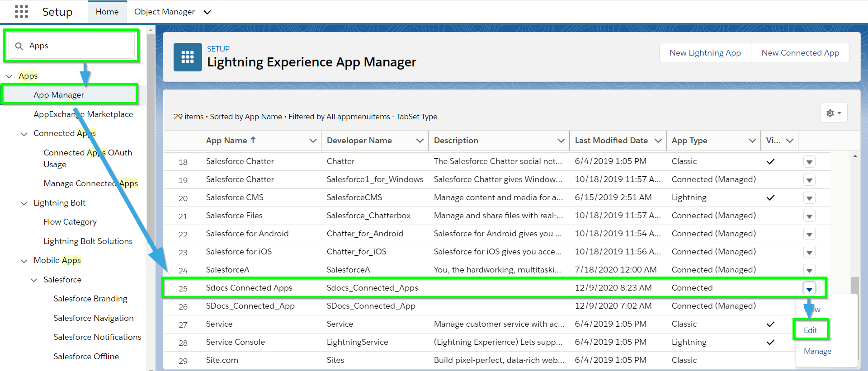868x371 pixels.
Task: Sort by Last Modified Date header
Action: pyautogui.click(x=611, y=141)
